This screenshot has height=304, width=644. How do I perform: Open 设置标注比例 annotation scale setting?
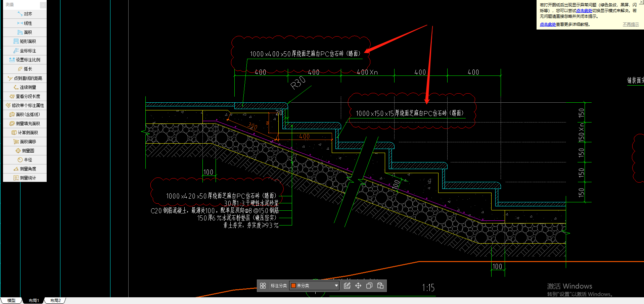25,60
